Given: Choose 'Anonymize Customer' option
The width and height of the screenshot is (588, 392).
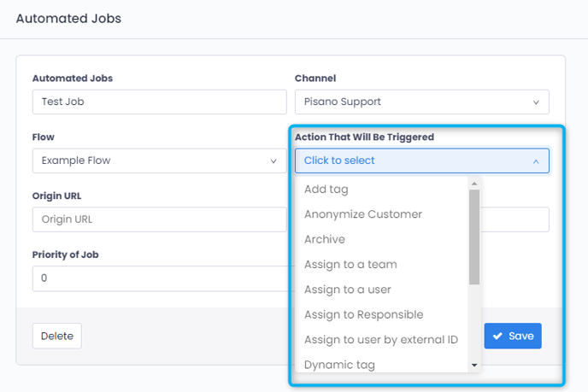Looking at the screenshot, I should [362, 214].
